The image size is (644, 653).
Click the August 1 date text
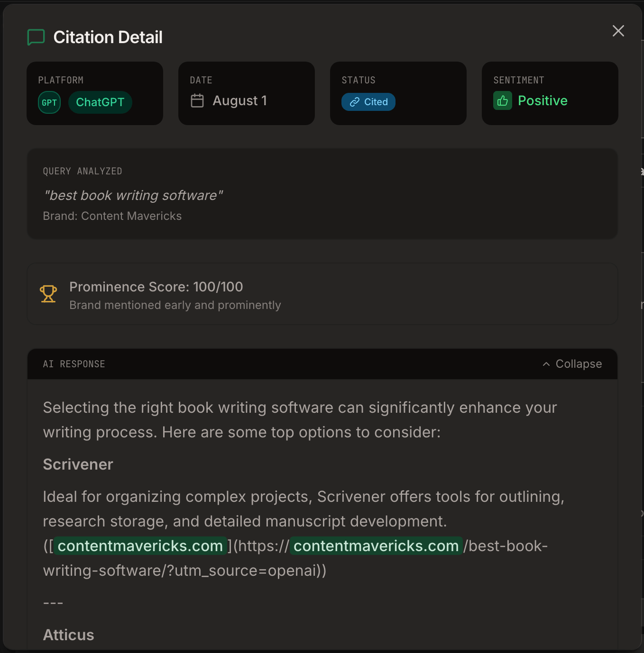(x=239, y=100)
